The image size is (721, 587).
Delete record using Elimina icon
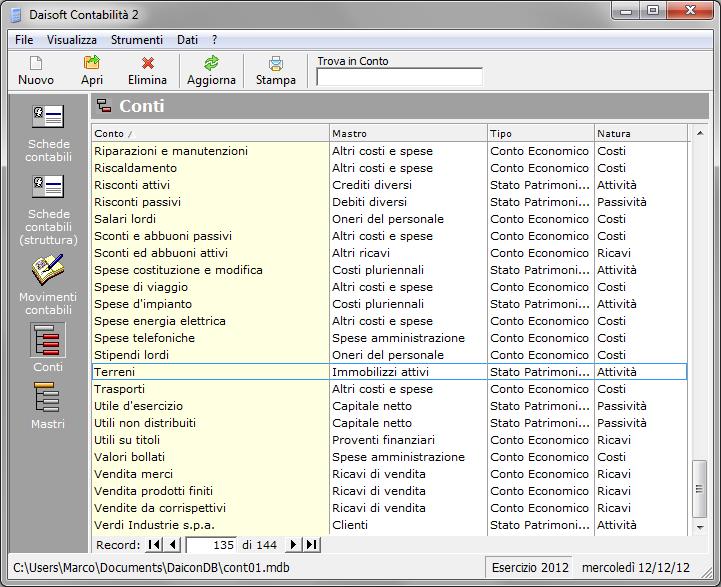148,70
